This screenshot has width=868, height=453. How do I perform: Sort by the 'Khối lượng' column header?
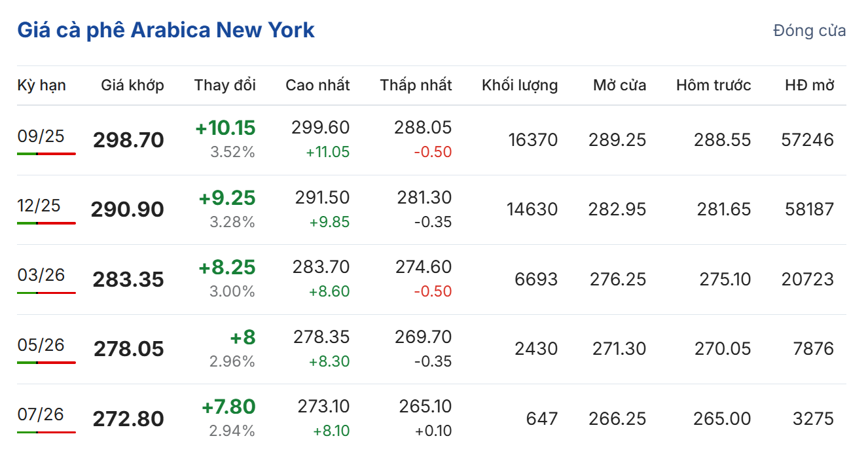click(x=520, y=85)
